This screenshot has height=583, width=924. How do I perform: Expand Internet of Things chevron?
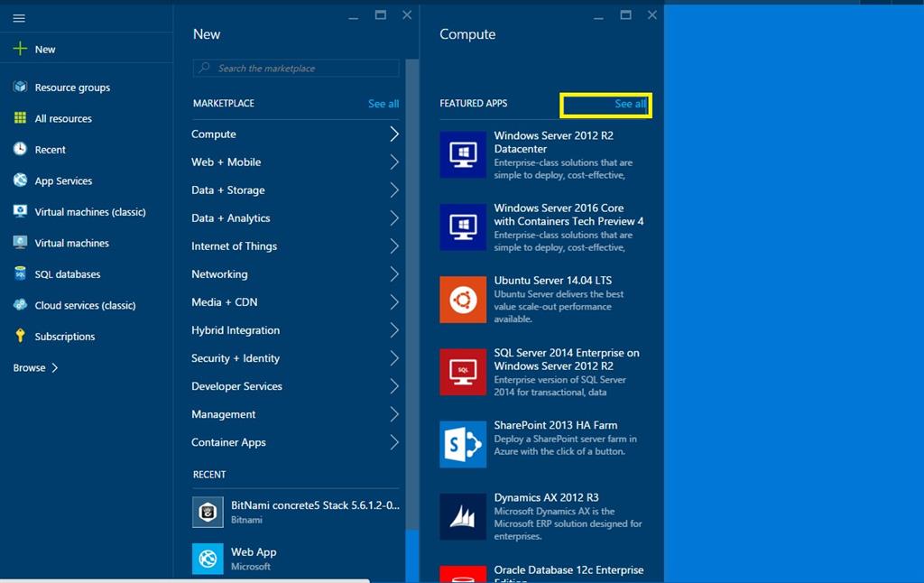click(394, 245)
